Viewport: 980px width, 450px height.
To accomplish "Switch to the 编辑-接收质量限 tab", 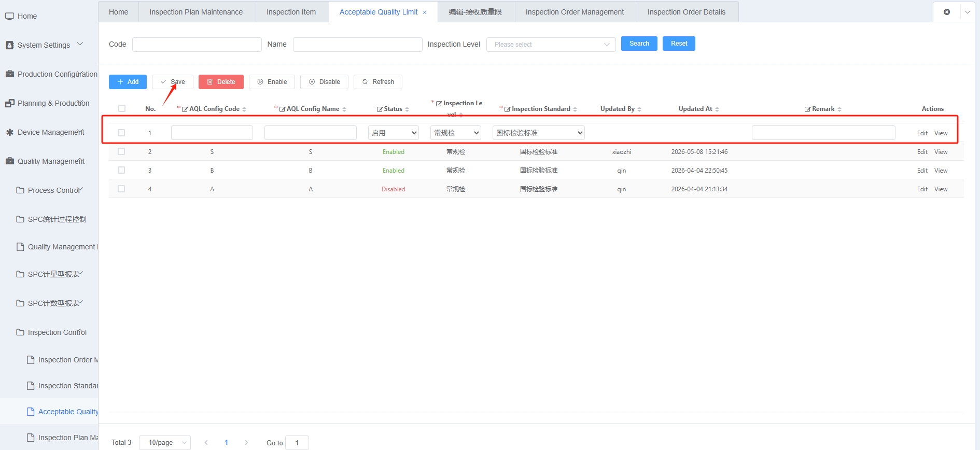I will click(475, 12).
